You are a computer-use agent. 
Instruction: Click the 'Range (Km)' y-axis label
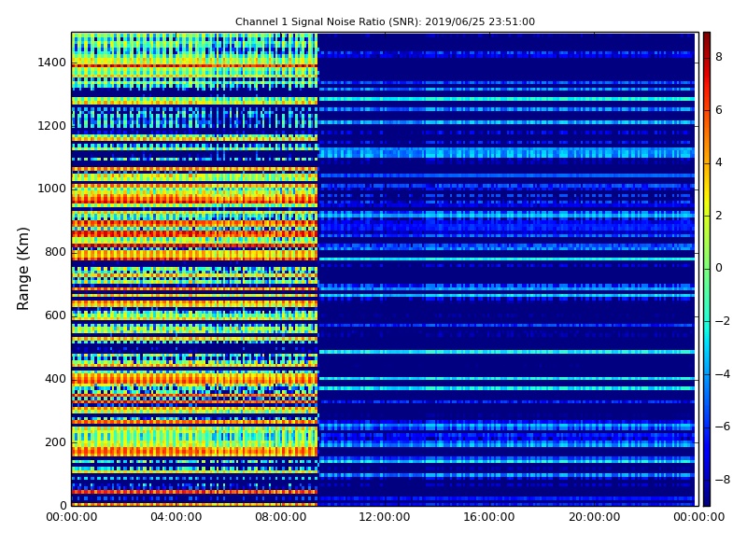22,269
